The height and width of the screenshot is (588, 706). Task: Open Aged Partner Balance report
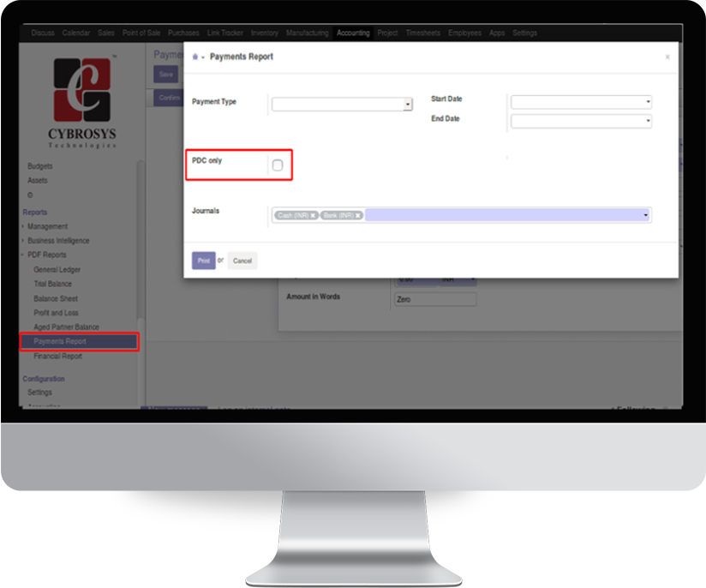point(66,327)
